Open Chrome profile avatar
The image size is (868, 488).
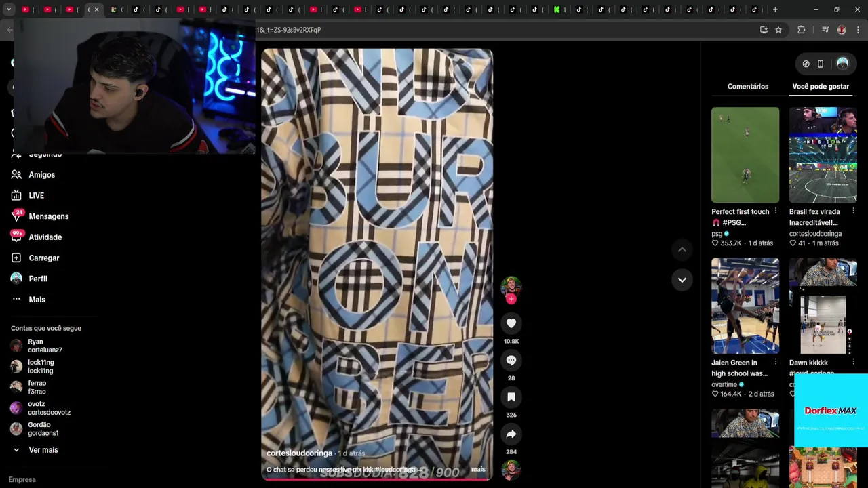842,30
